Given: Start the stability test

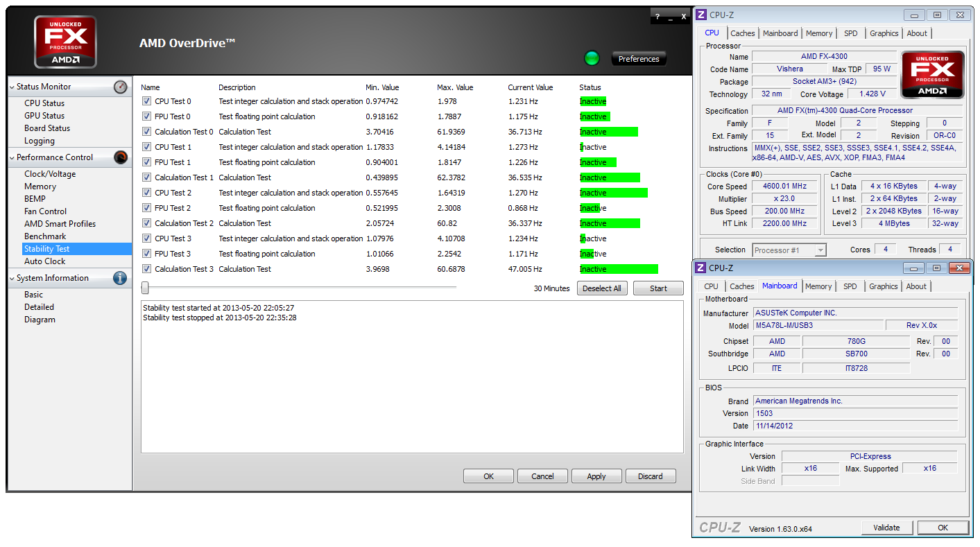Looking at the screenshot, I should click(658, 288).
